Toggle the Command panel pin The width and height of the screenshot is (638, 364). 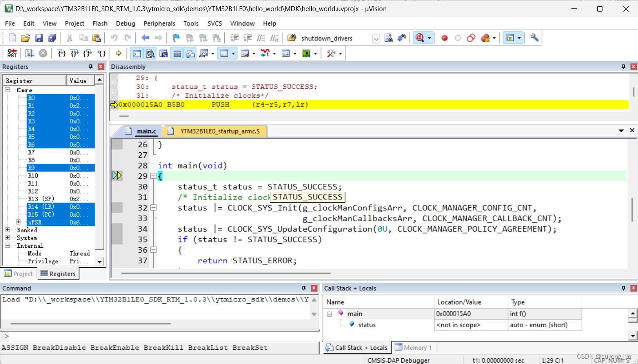pyautogui.click(x=304, y=288)
